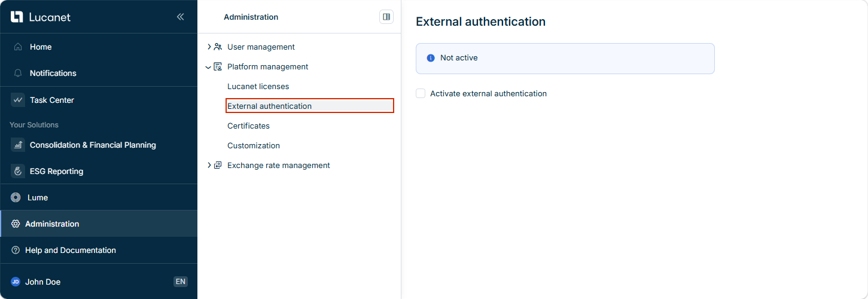Select Customization tree item
Image resolution: width=868 pixels, height=299 pixels.
(254, 145)
